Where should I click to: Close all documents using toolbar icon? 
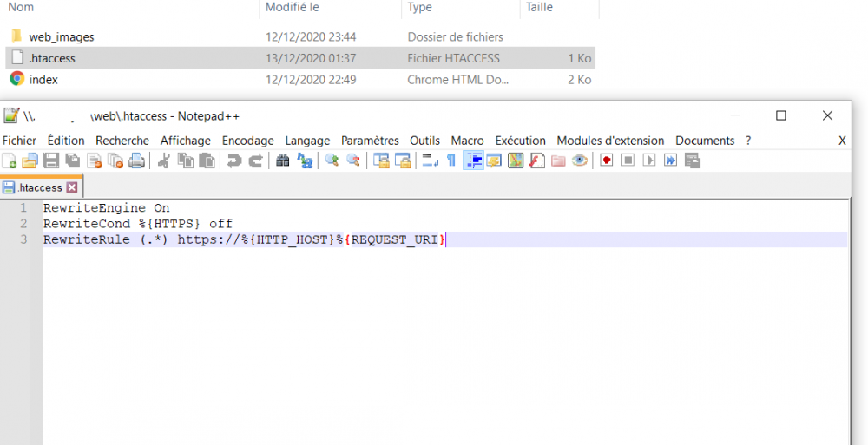[115, 161]
